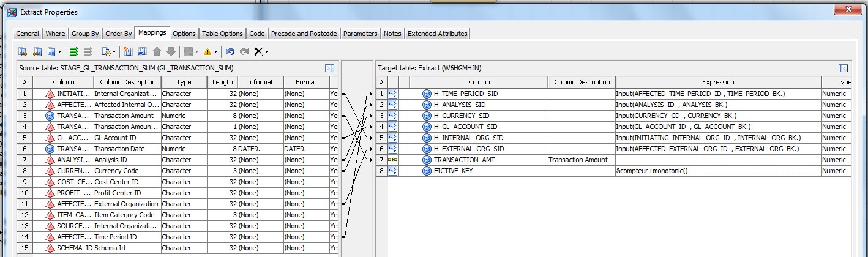Switch to the Where tab
The width and height of the screenshot is (868, 257).
coord(55,34)
